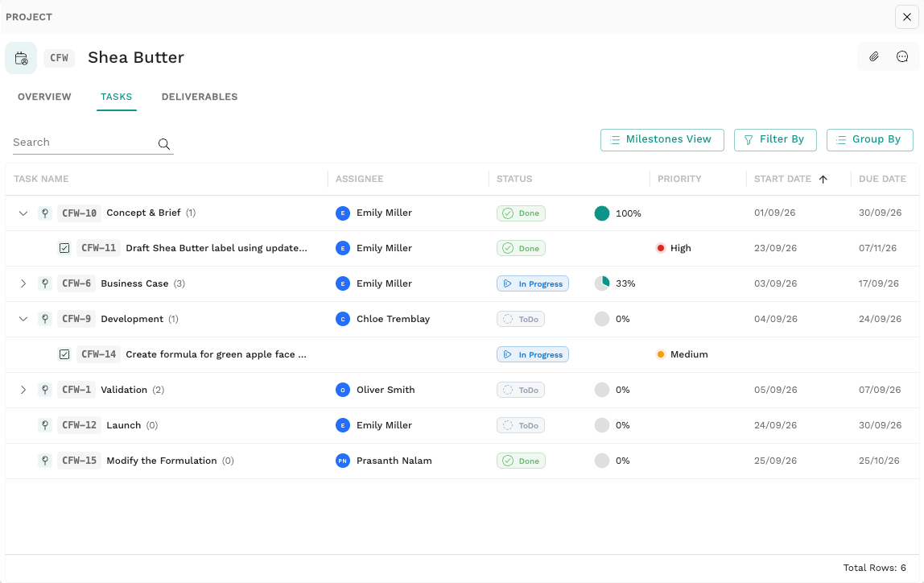
Task: Click the milestone pin icon for CFW-6
Action: pyautogui.click(x=45, y=283)
